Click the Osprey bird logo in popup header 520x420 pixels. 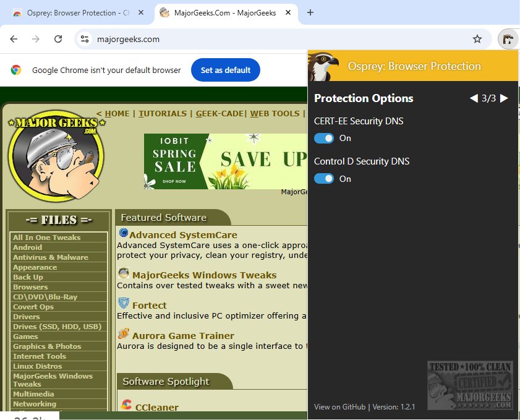point(322,66)
